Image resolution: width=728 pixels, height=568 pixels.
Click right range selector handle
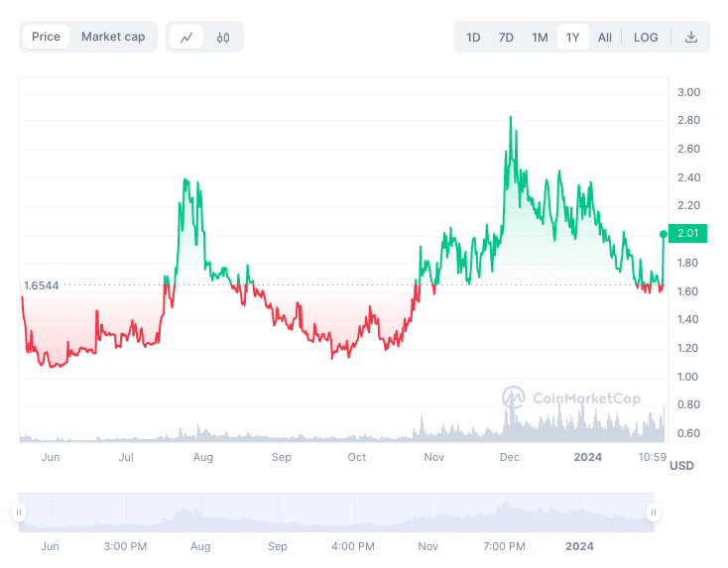click(x=653, y=512)
